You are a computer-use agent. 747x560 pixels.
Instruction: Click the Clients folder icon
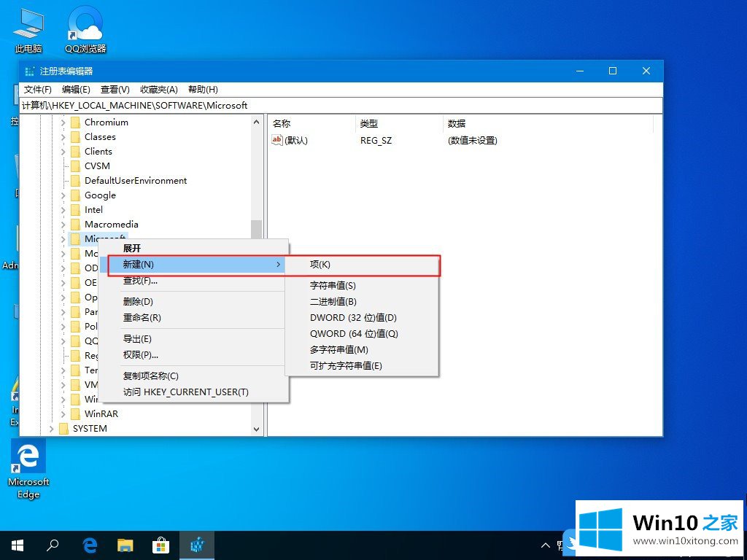click(x=75, y=152)
